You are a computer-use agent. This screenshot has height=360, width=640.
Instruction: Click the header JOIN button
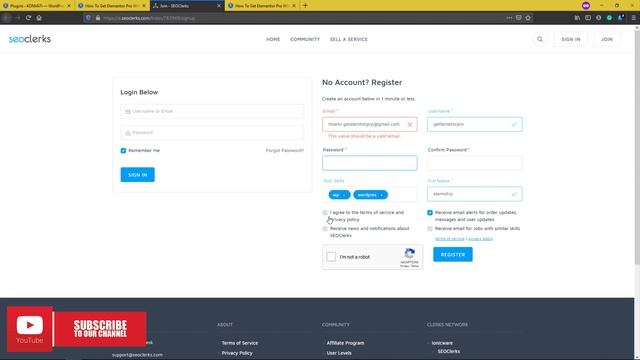coord(607,39)
